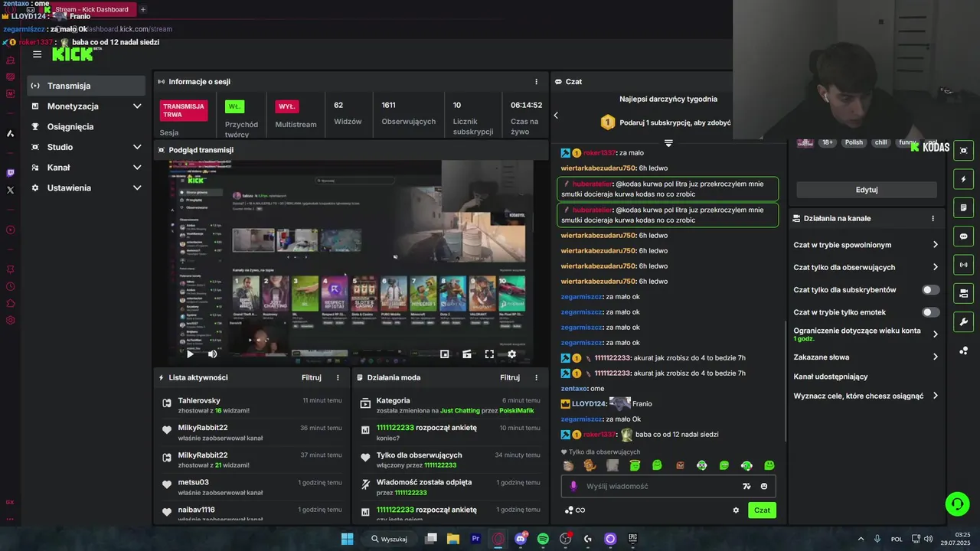Image resolution: width=980 pixels, height=551 pixels.
Task: Open the Kick hamburger menu
Action: point(37,54)
